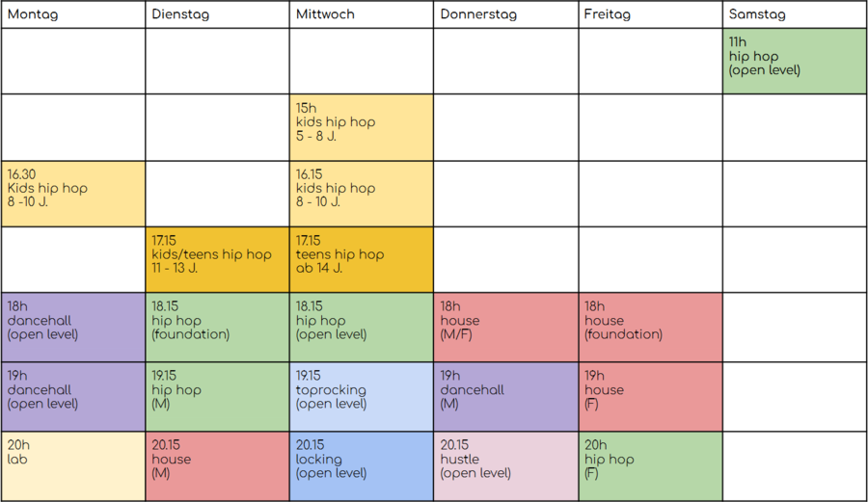Click the 17.15 kids/teens hip hop 11-13 J. cell
Viewport: 868px width, 502px height.
coord(218,259)
